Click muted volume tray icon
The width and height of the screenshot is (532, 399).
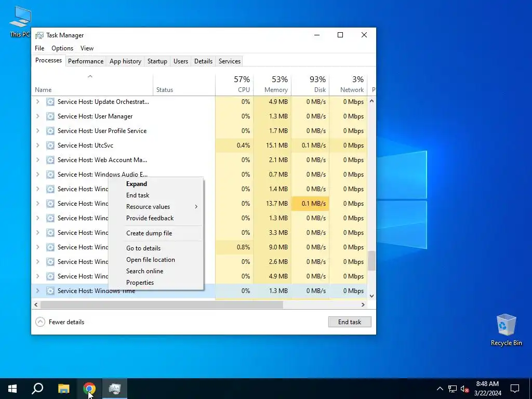pyautogui.click(x=464, y=389)
